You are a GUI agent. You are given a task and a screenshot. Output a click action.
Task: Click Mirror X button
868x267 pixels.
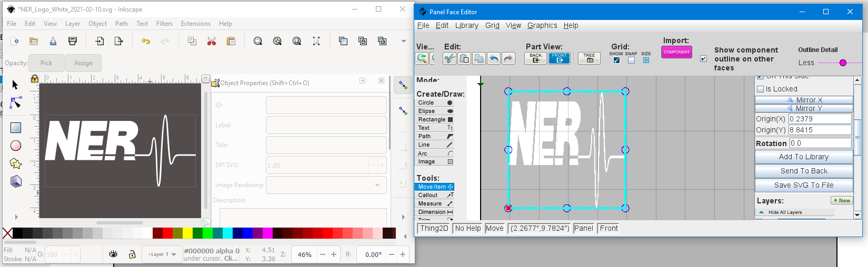pyautogui.click(x=804, y=100)
